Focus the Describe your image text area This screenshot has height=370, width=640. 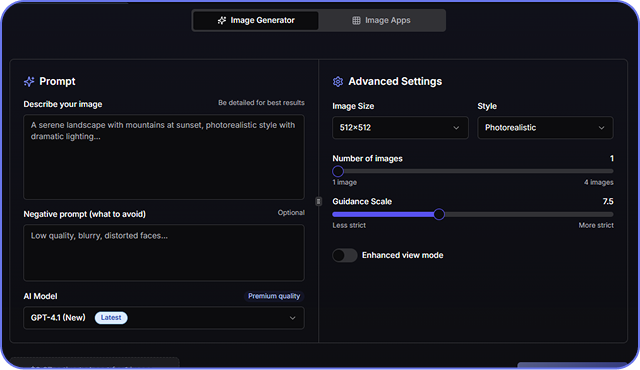coord(164,157)
